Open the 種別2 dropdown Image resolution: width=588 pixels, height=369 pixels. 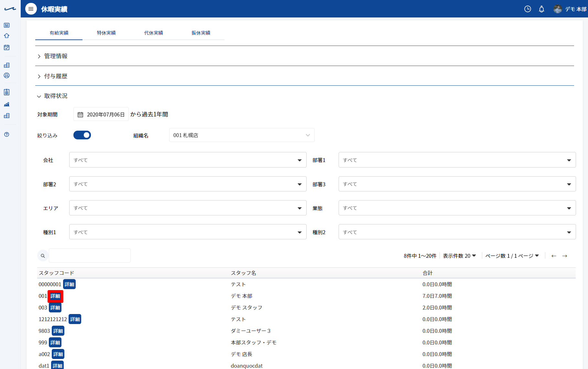457,232
